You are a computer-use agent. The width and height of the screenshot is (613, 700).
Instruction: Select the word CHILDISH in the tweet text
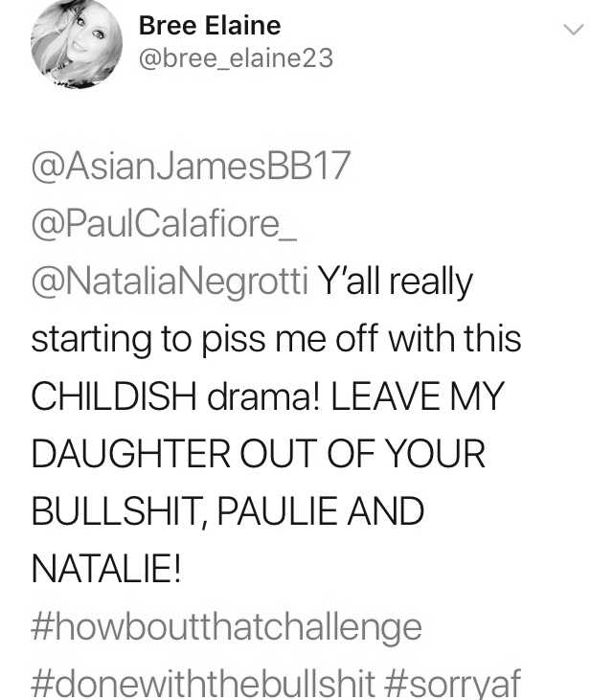114,396
